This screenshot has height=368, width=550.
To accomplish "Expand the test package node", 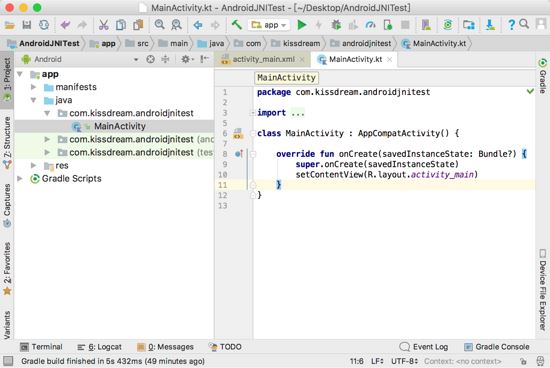I will click(47, 152).
